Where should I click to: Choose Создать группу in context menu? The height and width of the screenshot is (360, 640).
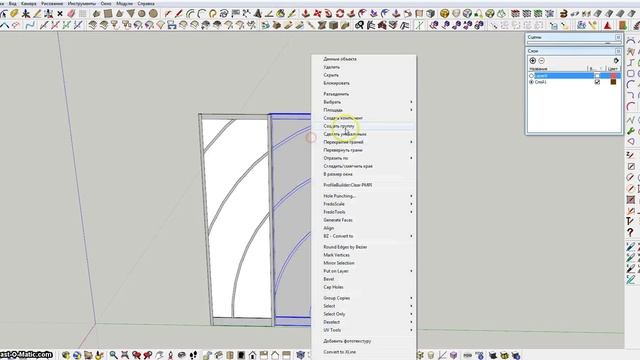coord(339,126)
